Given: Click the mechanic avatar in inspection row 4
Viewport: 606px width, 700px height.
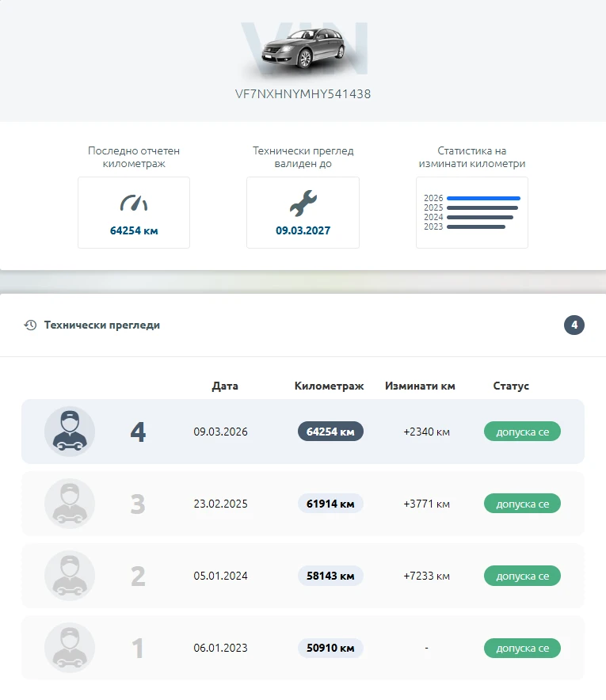Looking at the screenshot, I should tap(70, 432).
